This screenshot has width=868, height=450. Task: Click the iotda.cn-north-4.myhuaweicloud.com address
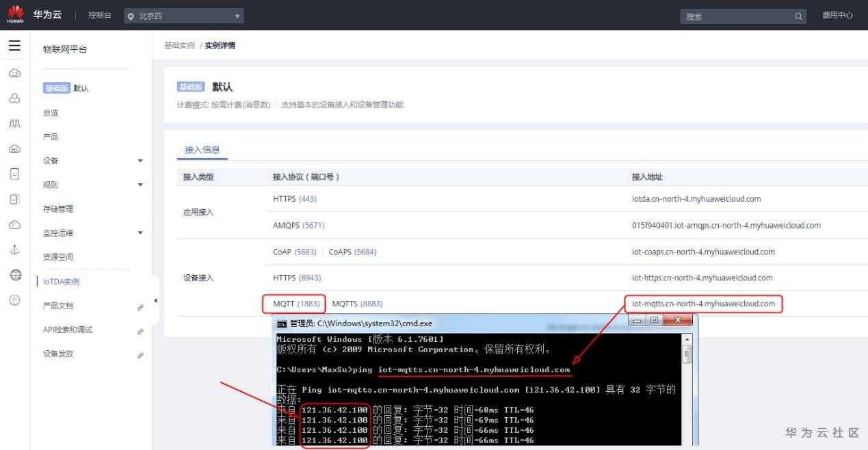pos(696,199)
